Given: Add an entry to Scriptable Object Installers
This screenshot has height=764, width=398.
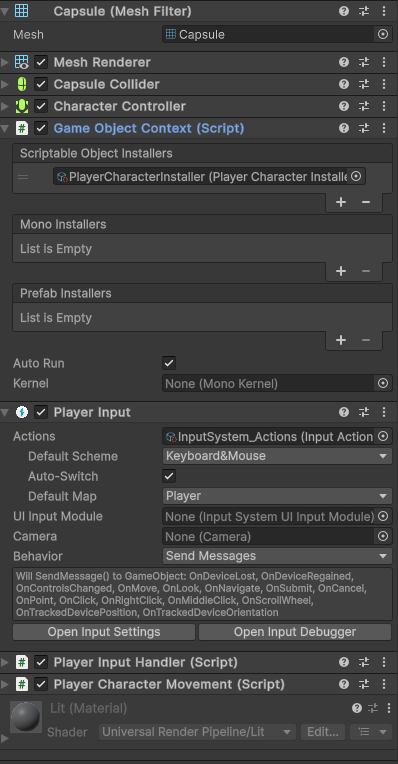Looking at the screenshot, I should (x=341, y=202).
